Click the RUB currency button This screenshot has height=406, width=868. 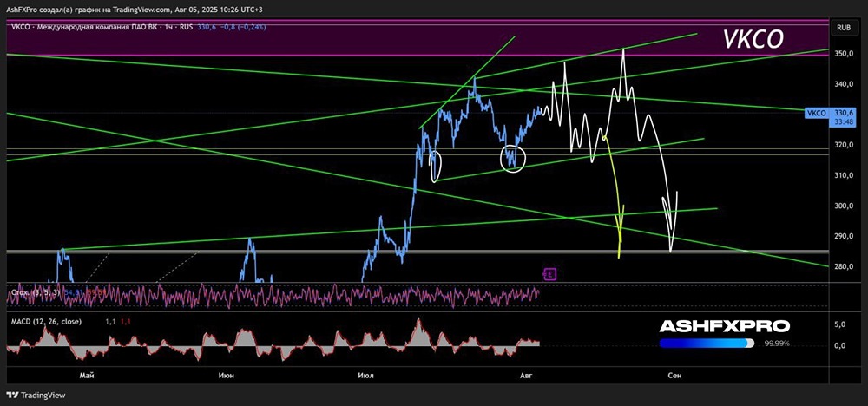click(x=844, y=27)
